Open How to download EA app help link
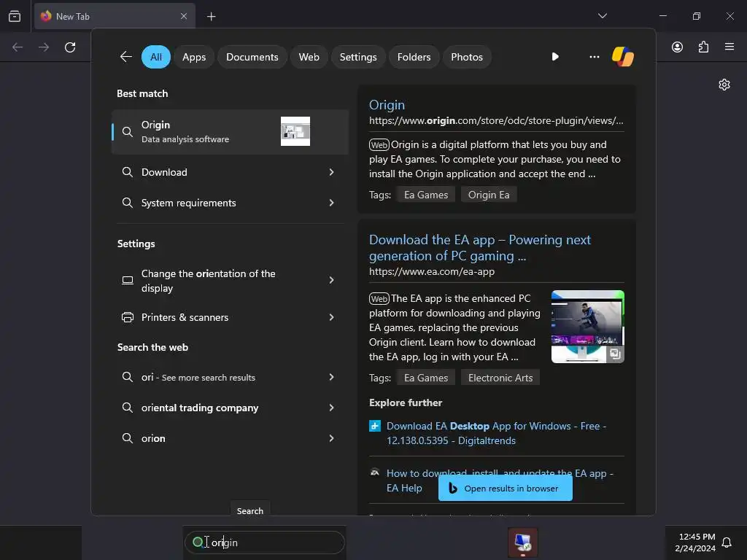 499,481
